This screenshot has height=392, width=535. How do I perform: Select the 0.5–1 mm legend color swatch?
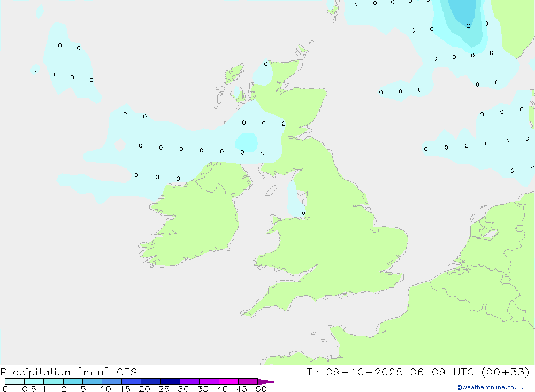(x=34, y=381)
